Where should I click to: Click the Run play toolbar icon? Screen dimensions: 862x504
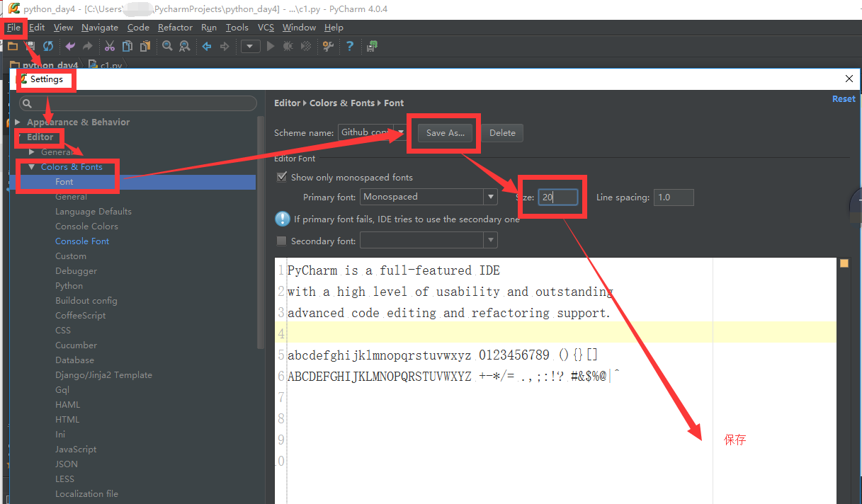tap(270, 46)
